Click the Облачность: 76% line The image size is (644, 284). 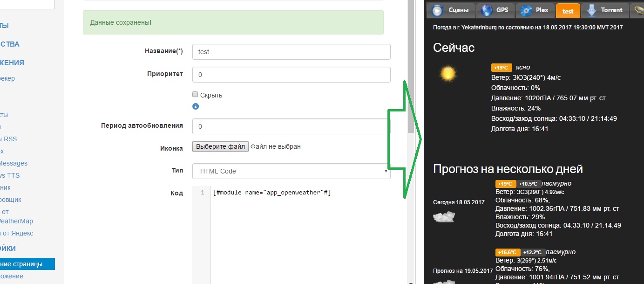click(522, 269)
